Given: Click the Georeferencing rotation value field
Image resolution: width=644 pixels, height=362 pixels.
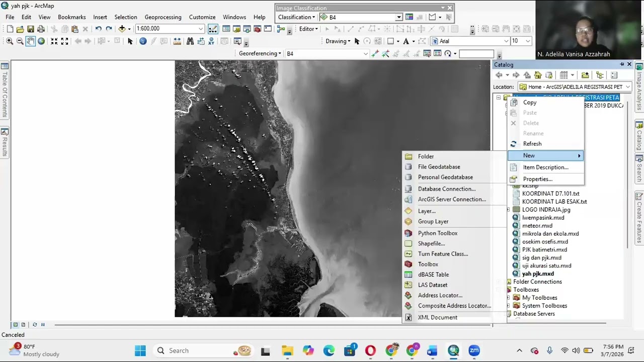Looking at the screenshot, I should [x=476, y=54].
